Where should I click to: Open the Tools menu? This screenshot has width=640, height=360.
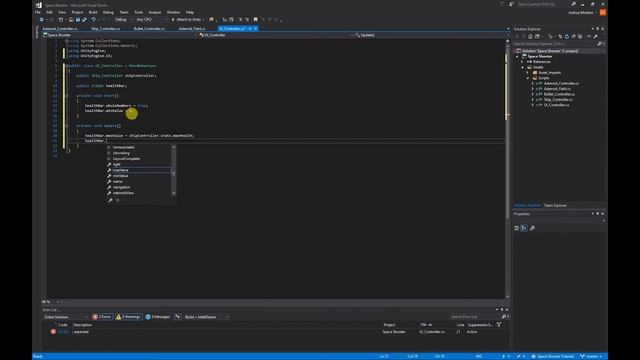point(139,12)
